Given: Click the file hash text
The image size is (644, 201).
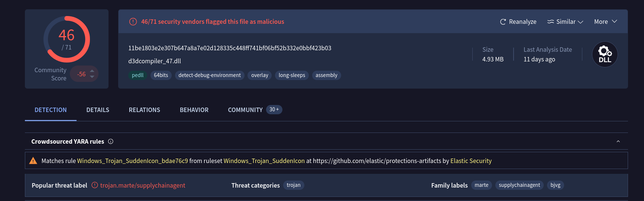Looking at the screenshot, I should (230, 48).
